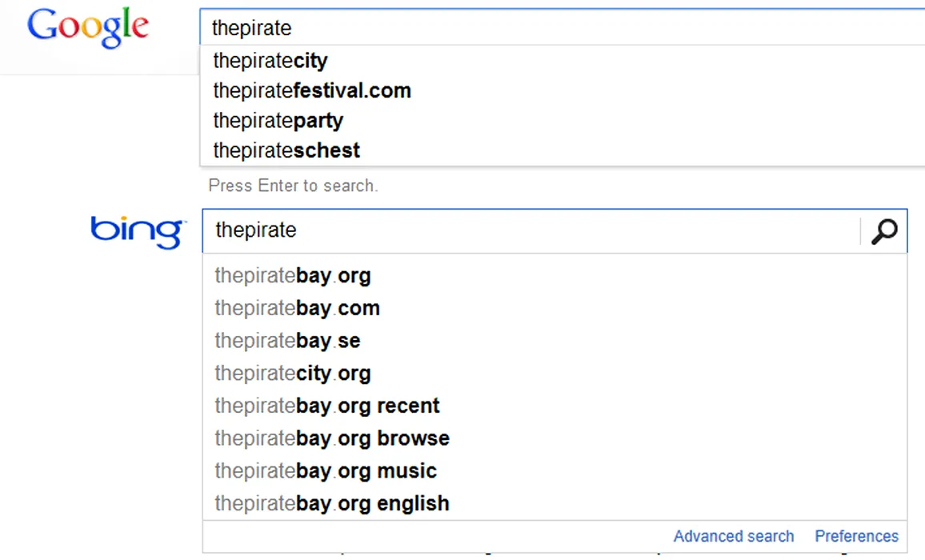Select "thepirateschest" in the Google dropdown
The image size is (925, 560).
pyautogui.click(x=286, y=150)
